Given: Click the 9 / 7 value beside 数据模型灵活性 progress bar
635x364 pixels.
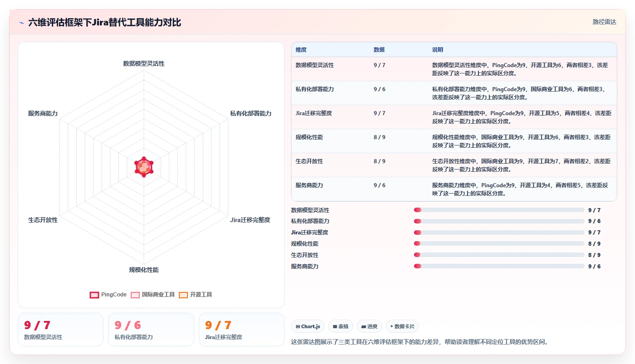Looking at the screenshot, I should (594, 210).
